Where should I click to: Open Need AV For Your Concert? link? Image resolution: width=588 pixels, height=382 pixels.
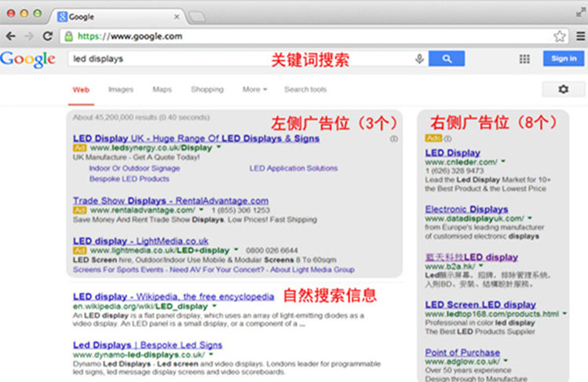tap(217, 270)
